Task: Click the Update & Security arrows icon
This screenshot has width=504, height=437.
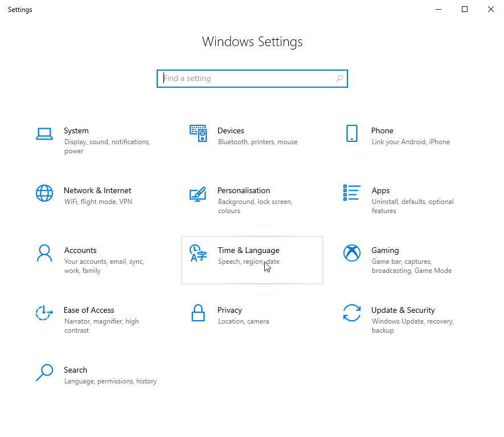Action: [x=352, y=313]
